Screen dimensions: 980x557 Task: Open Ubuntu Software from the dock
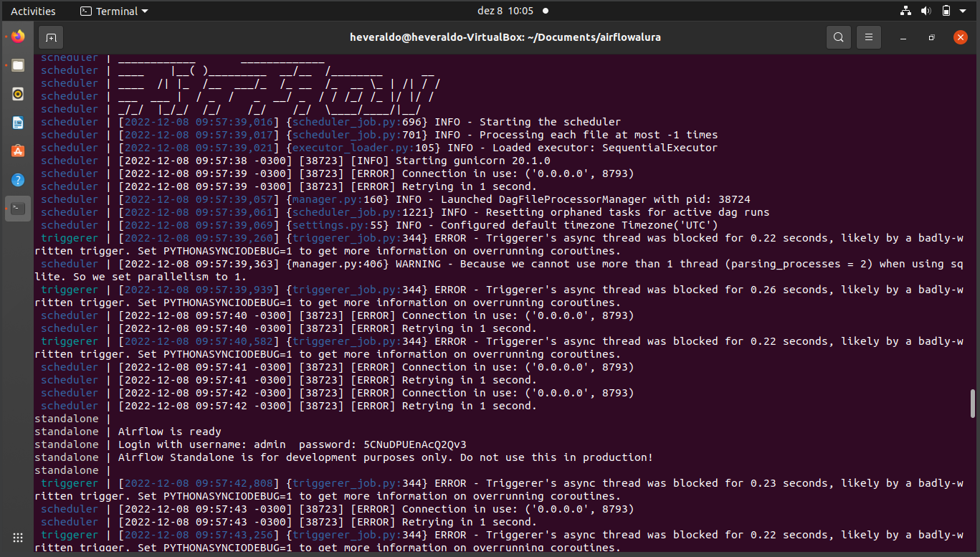point(18,151)
